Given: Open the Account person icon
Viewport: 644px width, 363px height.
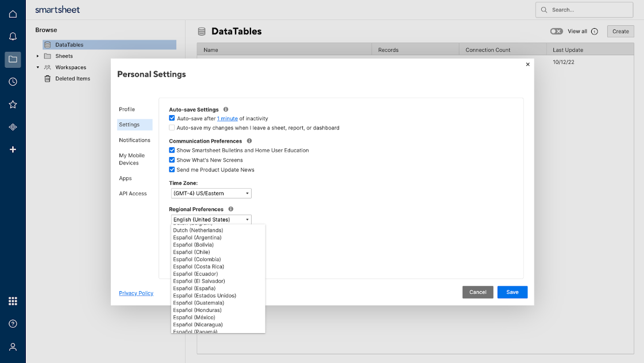Looking at the screenshot, I should [x=13, y=346].
